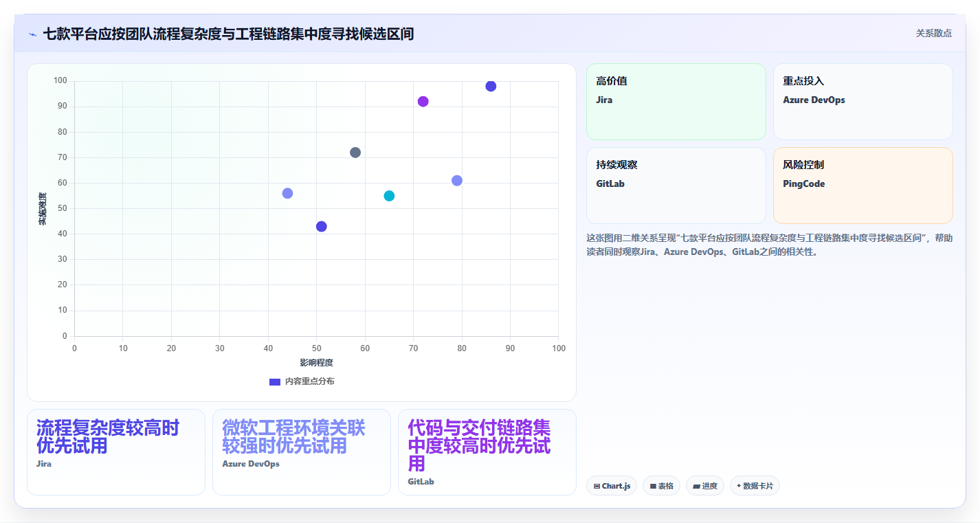Viewport: 980px width, 523px height.
Task: Click the y-axis tick label 50
Action: pos(63,208)
